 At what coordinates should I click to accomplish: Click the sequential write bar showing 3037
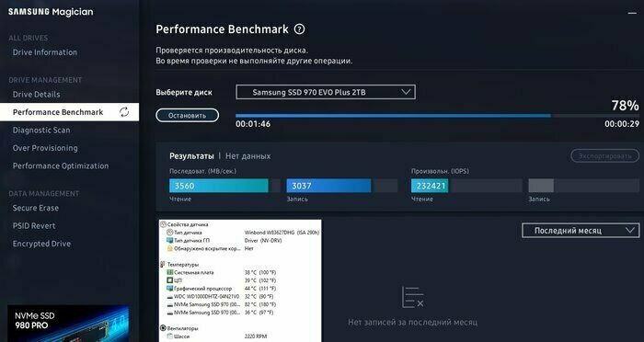[341, 186]
